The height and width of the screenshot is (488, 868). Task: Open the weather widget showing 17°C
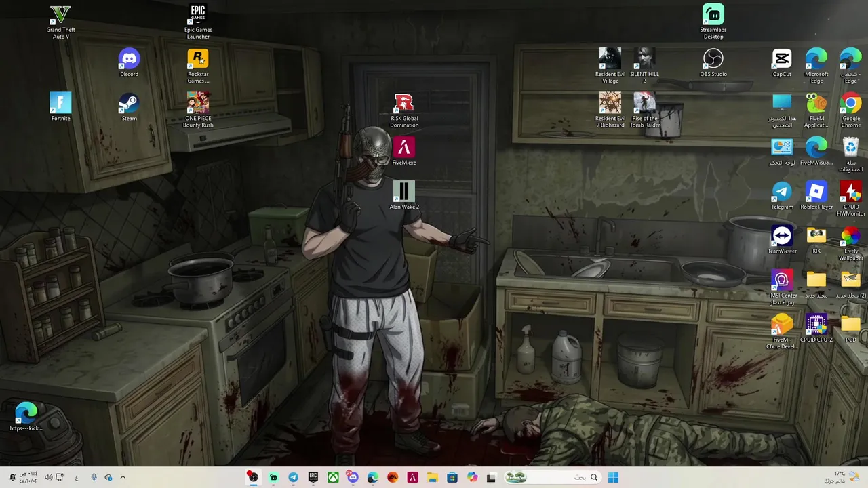pos(842,477)
